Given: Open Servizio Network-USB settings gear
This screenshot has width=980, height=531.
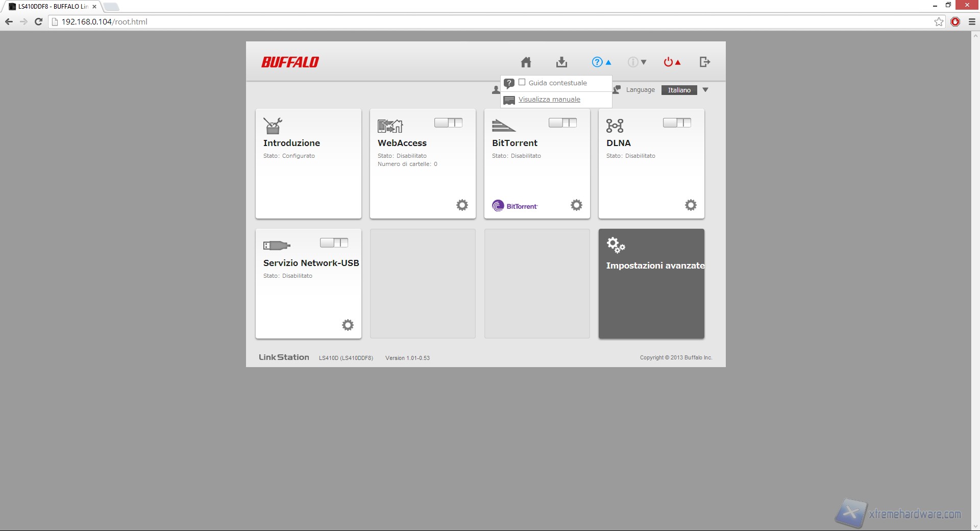Looking at the screenshot, I should (x=348, y=325).
